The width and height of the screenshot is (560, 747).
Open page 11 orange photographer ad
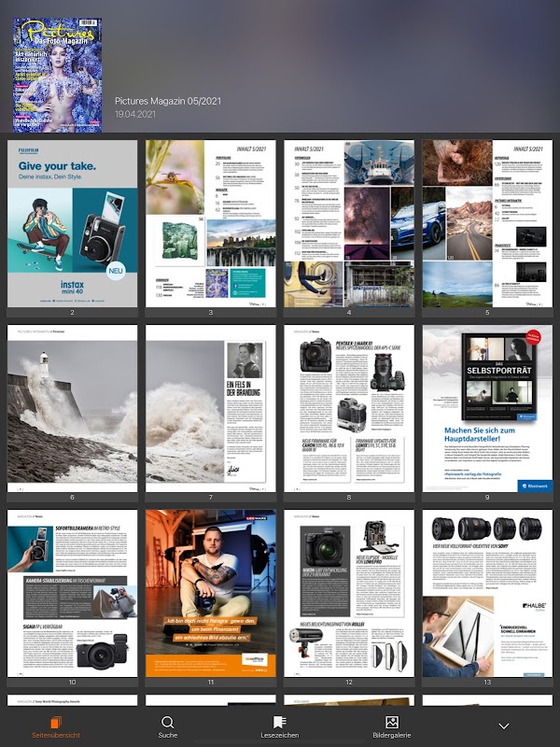pos(211,593)
